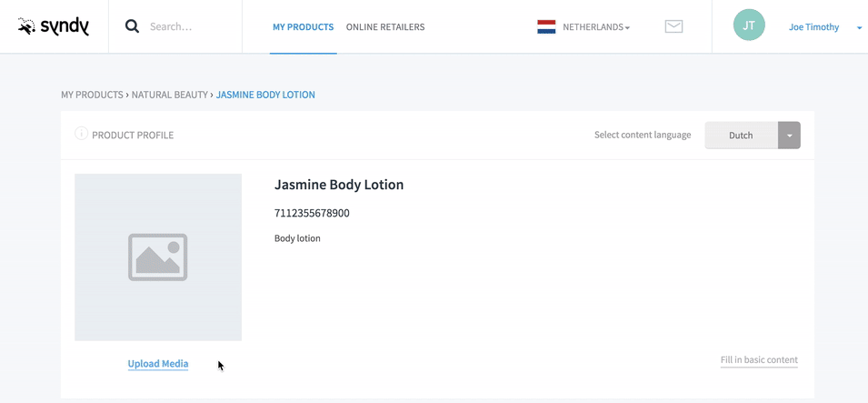
Task: Click the Joe Timothy username
Action: pos(813,27)
